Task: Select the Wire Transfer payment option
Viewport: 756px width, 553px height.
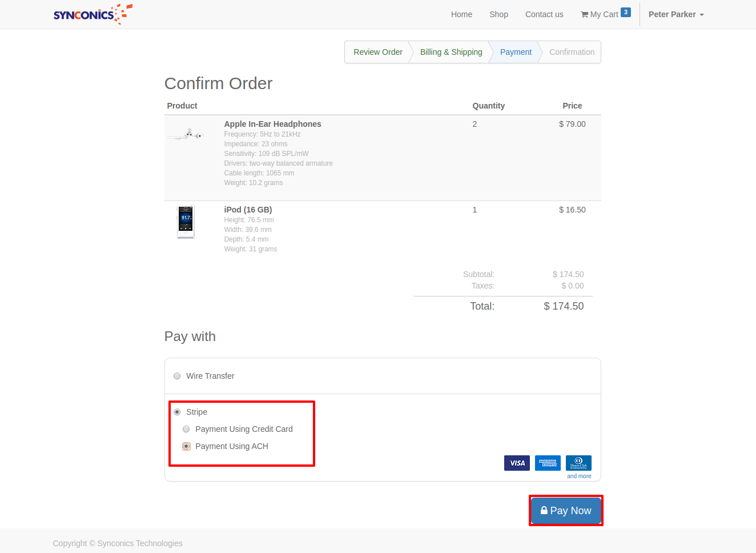Action: click(x=177, y=376)
